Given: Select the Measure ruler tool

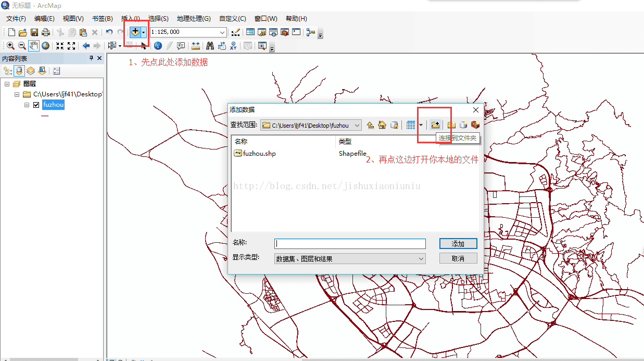Looking at the screenshot, I should pyautogui.click(x=195, y=46).
